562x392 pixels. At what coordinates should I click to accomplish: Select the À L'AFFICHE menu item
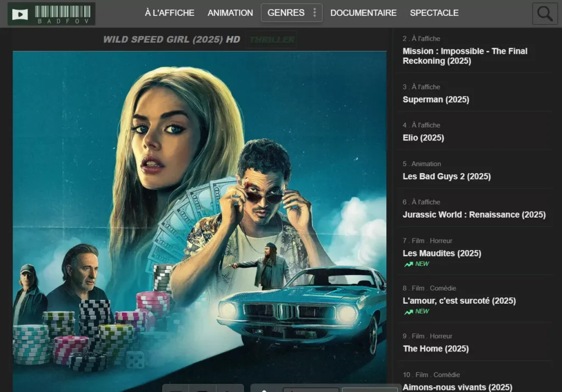[x=170, y=12]
